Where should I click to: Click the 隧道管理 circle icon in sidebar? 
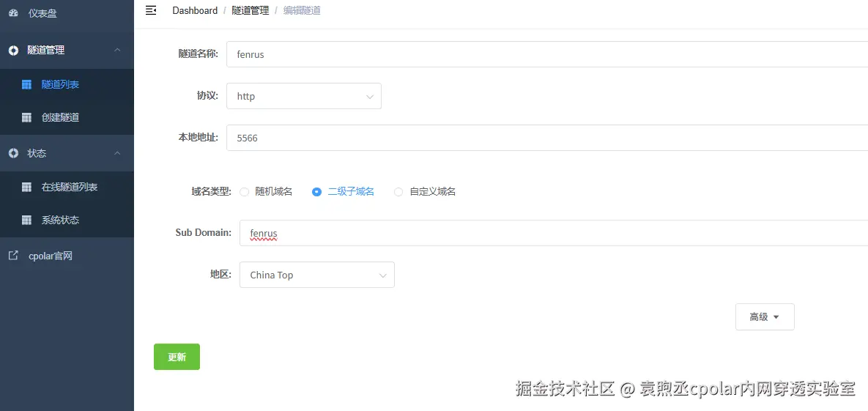pyautogui.click(x=13, y=51)
